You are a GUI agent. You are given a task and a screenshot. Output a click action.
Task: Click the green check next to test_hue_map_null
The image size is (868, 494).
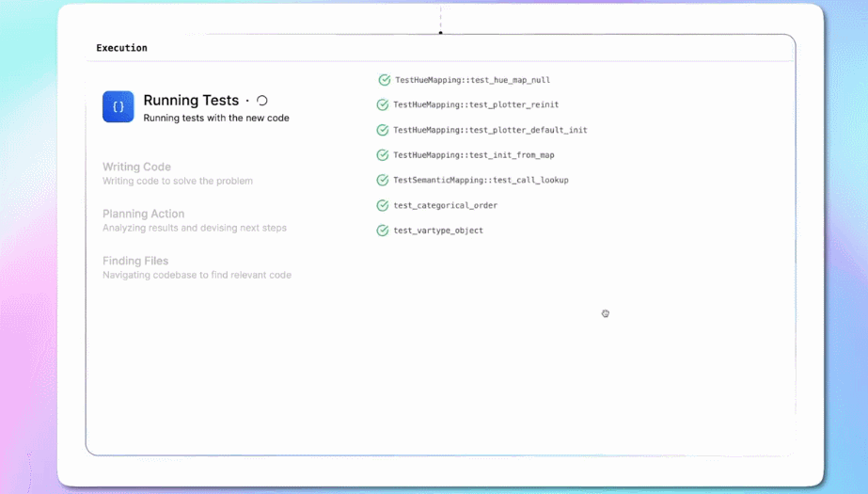tap(384, 80)
